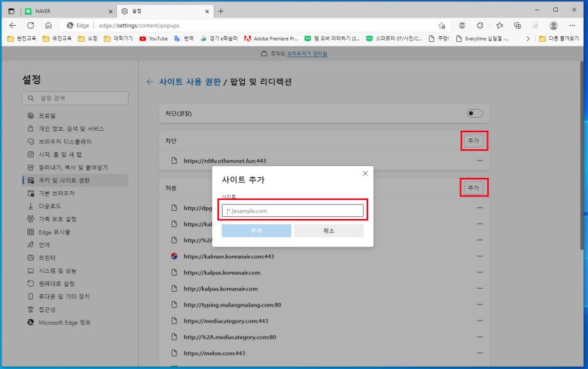The height and width of the screenshot is (369, 588).
Task: Open 기본 브라우저 sidebar item
Action: (57, 193)
